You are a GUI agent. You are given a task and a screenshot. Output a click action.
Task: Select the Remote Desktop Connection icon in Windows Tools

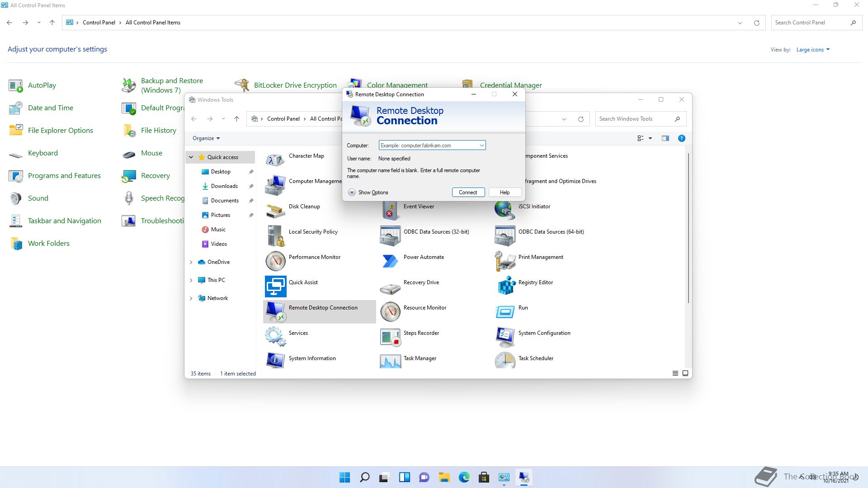(x=275, y=311)
